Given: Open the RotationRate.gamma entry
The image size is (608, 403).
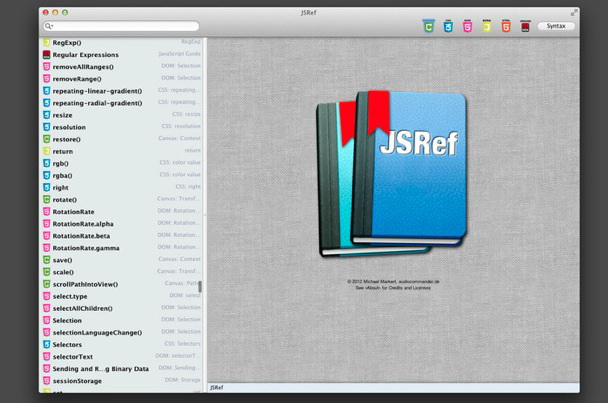Looking at the screenshot, I should (121, 248).
